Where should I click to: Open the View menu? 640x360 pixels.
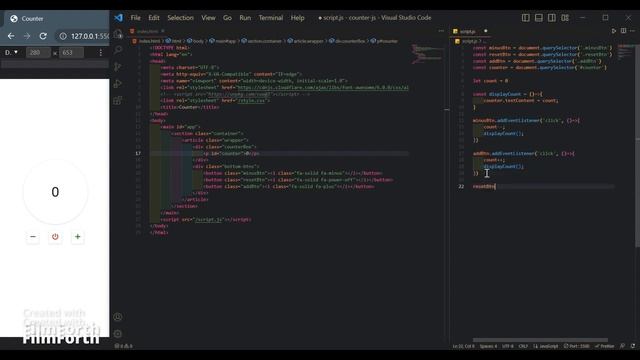click(x=208, y=18)
